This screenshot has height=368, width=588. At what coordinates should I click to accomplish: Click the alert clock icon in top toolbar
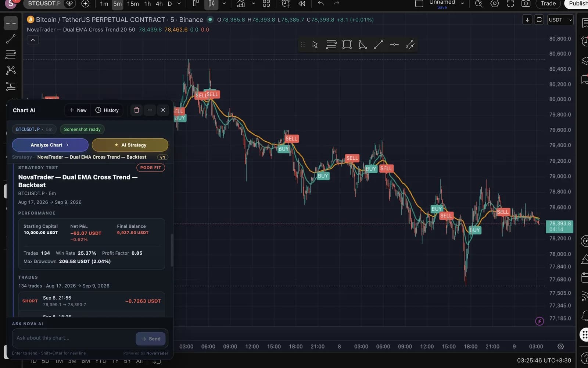click(x=286, y=4)
